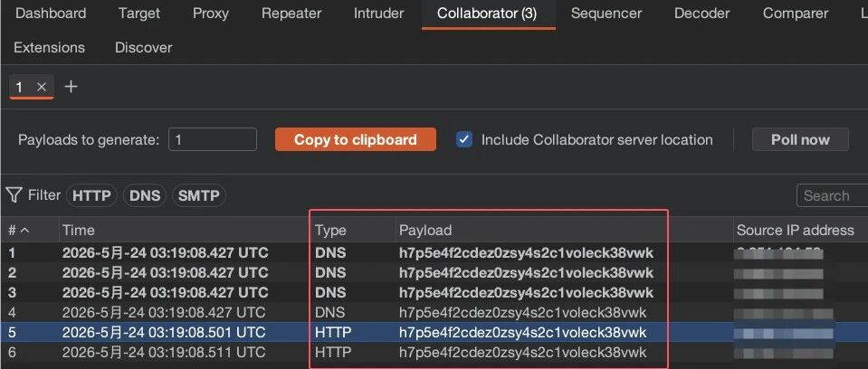Sort by the # column header
The image size is (868, 369).
coord(29,230)
